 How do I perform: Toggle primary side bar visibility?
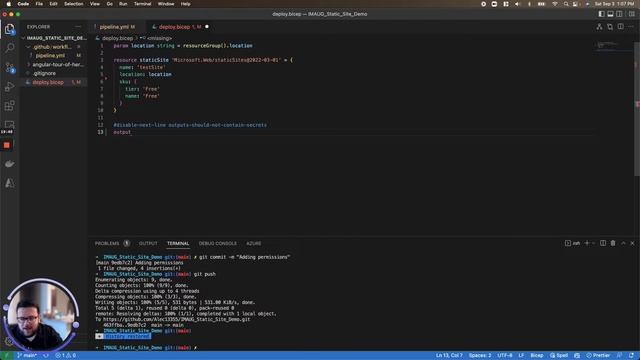[x=601, y=14]
